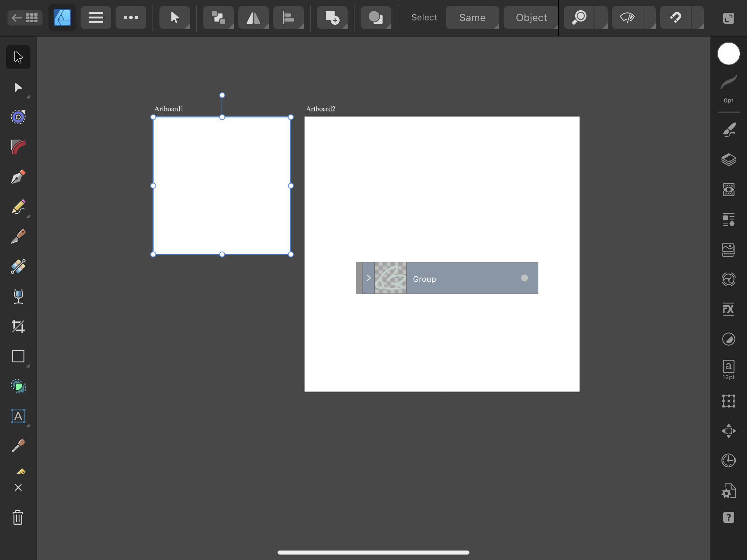Toggle snapping with the magnet icon
747x560 pixels.
click(676, 17)
